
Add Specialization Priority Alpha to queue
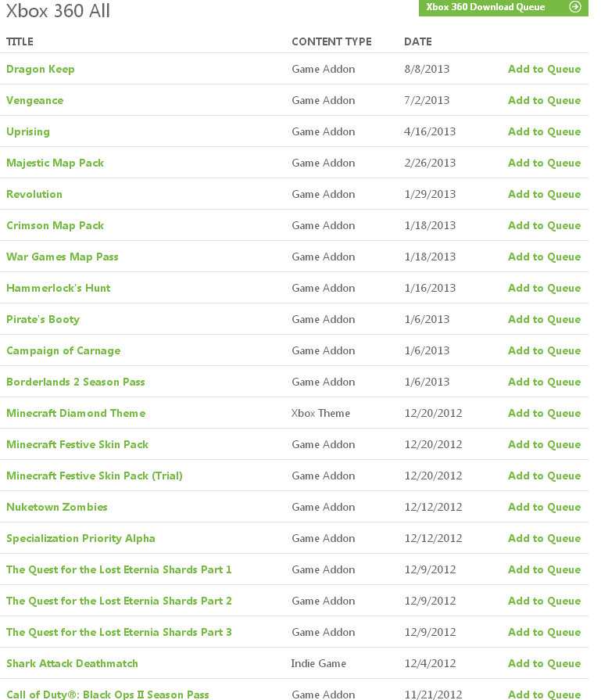[x=544, y=538]
